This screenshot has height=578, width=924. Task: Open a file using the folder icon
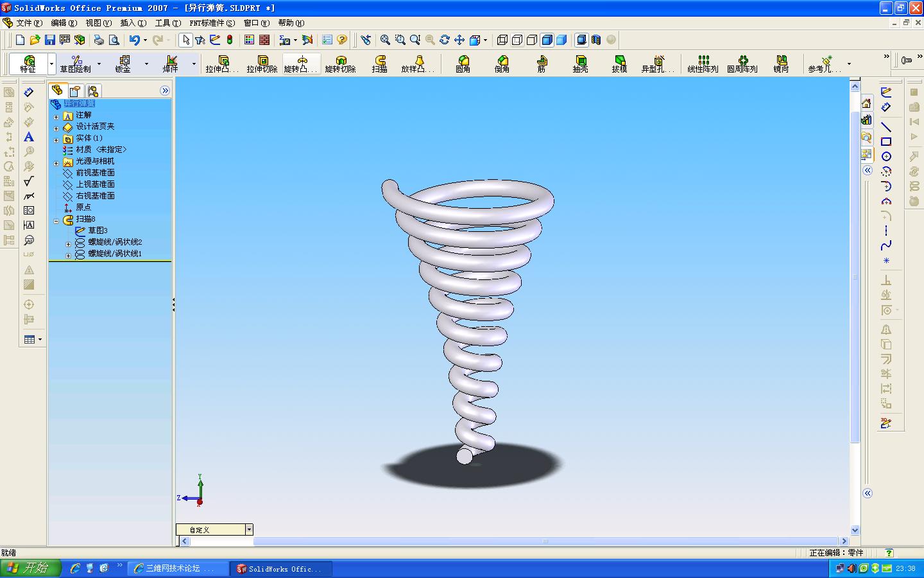tap(35, 40)
